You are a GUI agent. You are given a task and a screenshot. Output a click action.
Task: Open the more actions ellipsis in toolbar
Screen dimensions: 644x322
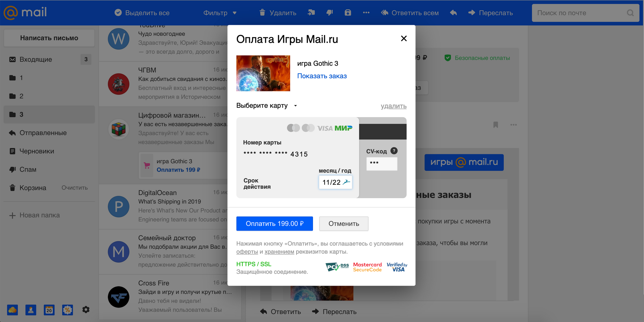click(366, 13)
